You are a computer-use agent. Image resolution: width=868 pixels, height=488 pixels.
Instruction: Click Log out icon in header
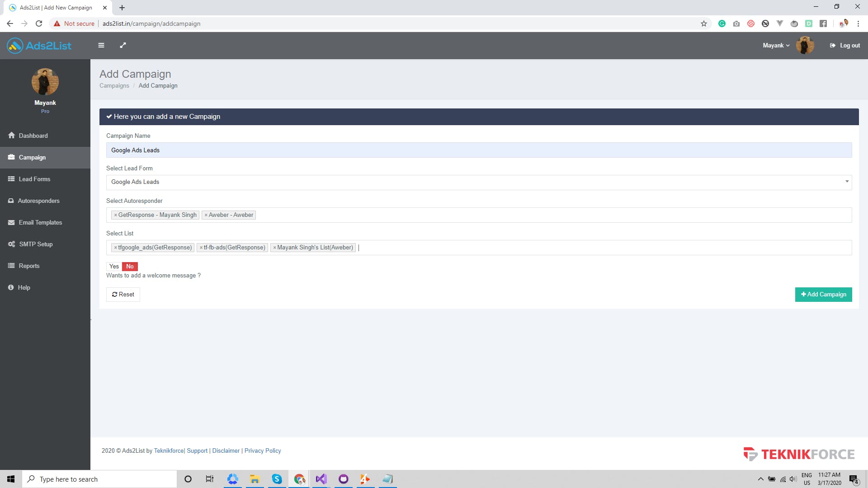tap(832, 46)
